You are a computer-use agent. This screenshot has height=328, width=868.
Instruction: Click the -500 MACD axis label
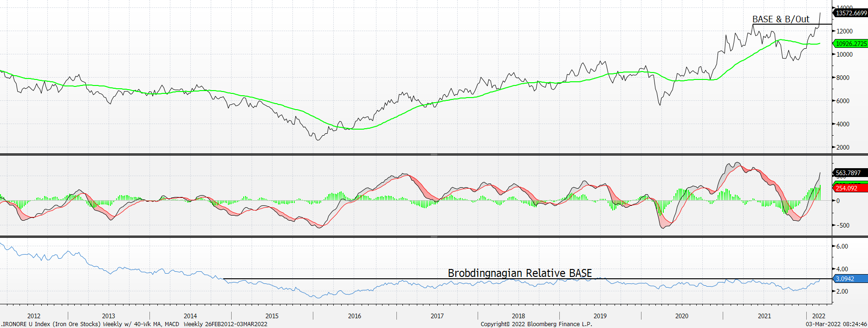pos(843,225)
